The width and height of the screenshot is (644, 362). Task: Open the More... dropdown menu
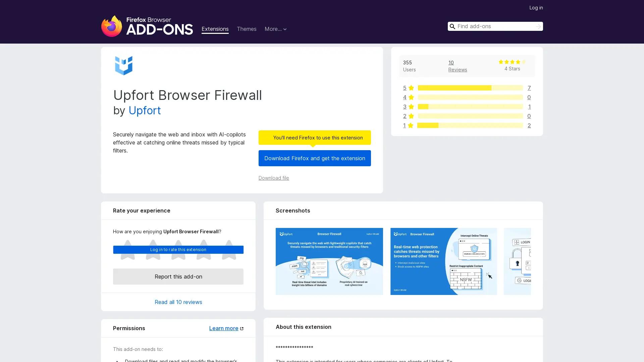pyautogui.click(x=275, y=29)
